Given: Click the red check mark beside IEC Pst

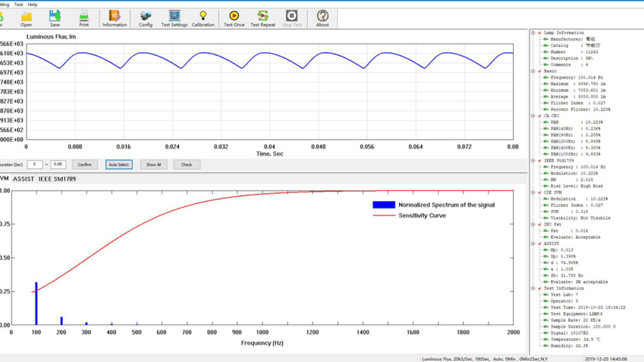Looking at the screenshot, I should click(x=539, y=224).
